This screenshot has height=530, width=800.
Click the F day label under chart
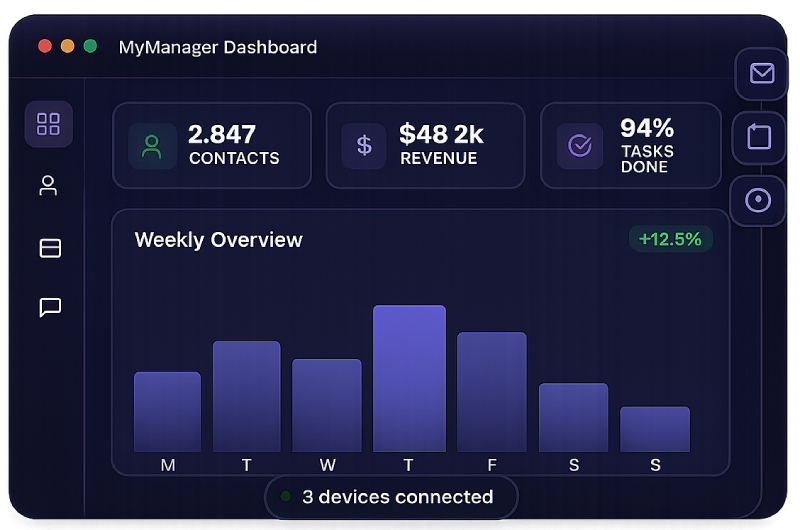[491, 465]
